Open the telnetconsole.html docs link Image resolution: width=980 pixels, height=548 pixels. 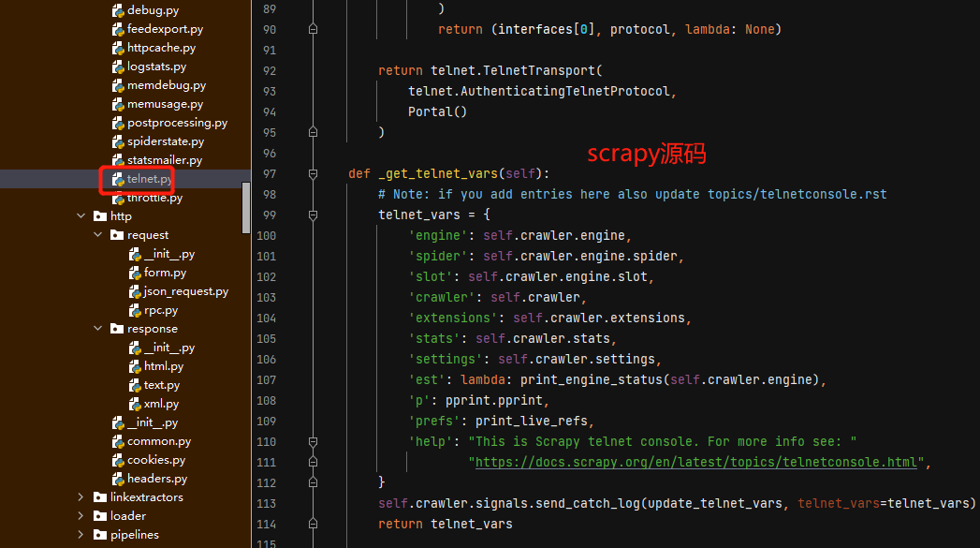click(x=695, y=463)
